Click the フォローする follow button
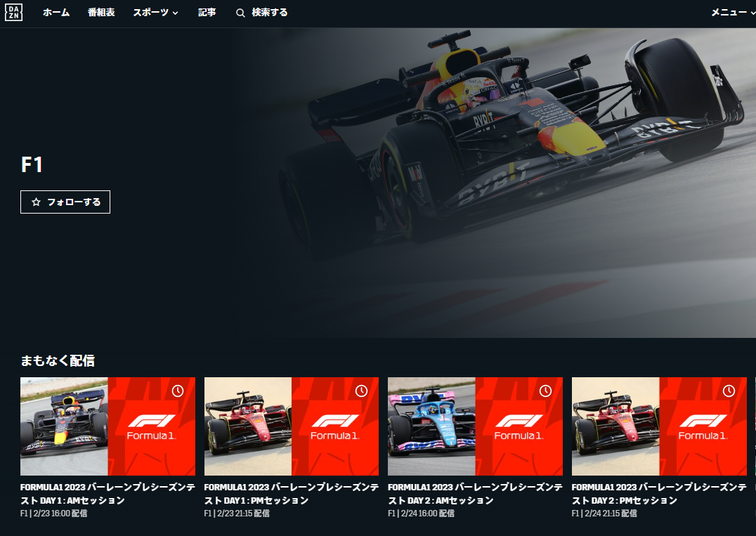This screenshot has height=536, width=756. point(65,202)
